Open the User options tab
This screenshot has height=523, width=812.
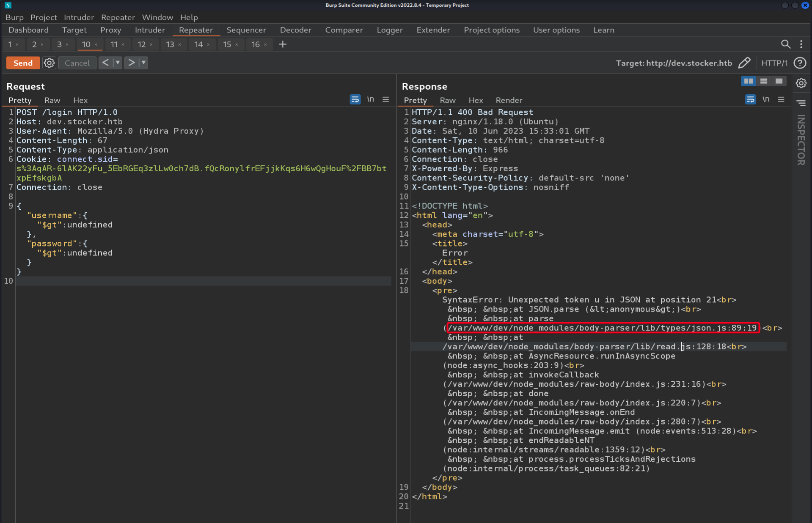tap(556, 30)
